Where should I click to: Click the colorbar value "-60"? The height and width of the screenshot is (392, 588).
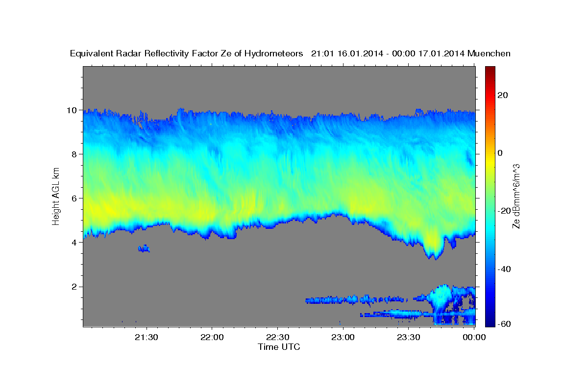click(505, 324)
